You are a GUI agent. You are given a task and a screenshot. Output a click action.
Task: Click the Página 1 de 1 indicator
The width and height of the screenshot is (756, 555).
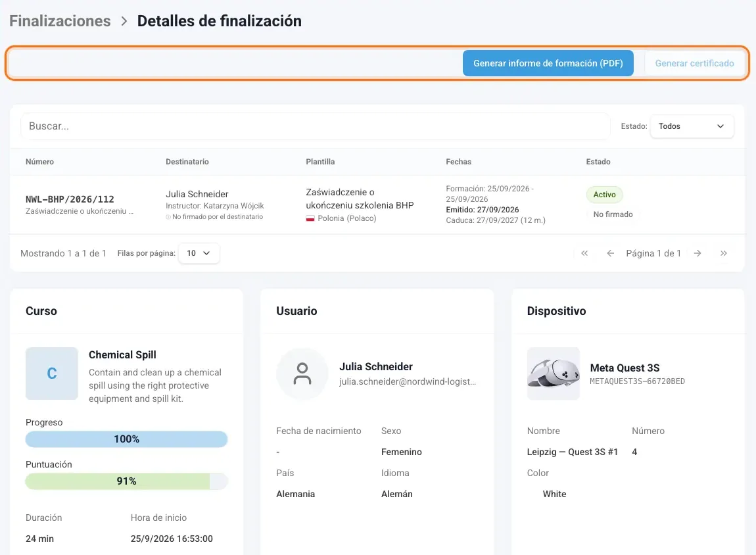(x=653, y=253)
